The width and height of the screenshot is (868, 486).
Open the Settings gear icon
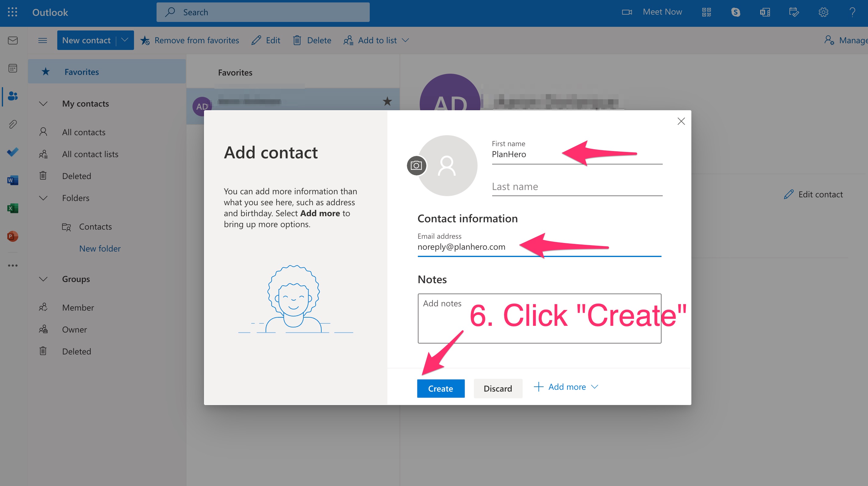tap(823, 12)
